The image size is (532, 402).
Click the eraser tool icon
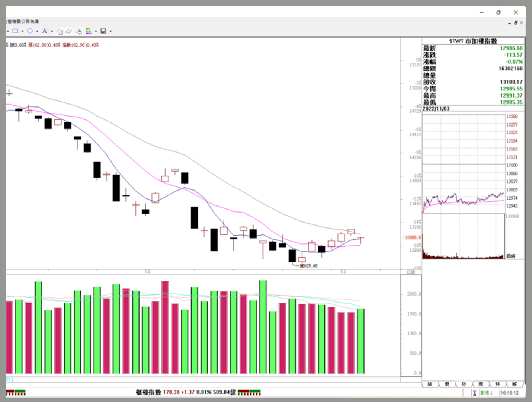click(x=69, y=31)
